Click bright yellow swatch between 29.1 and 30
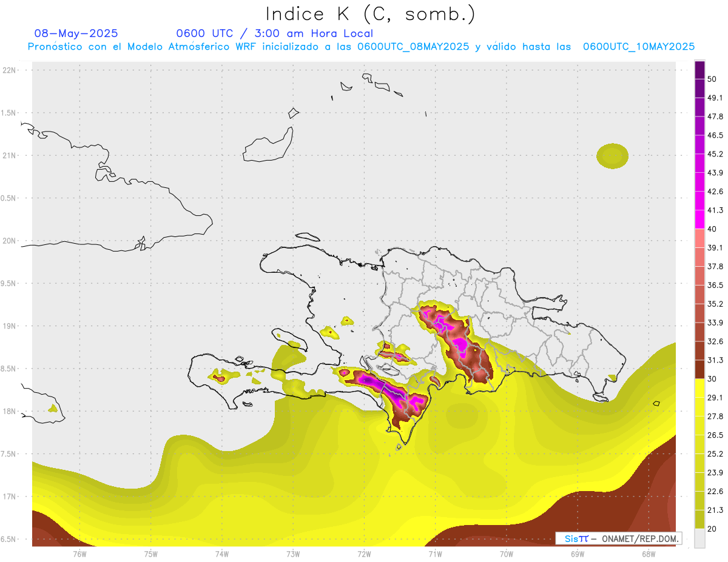This screenshot has width=728, height=562. pos(699,388)
